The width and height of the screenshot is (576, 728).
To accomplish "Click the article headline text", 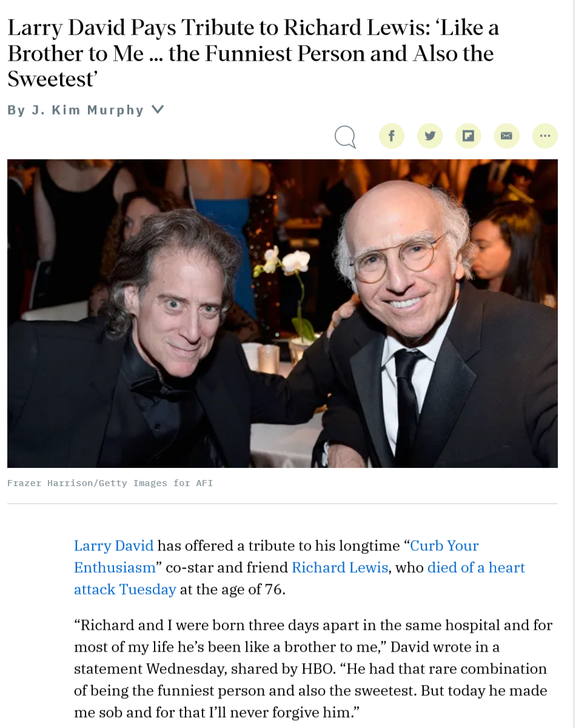I will [253, 53].
